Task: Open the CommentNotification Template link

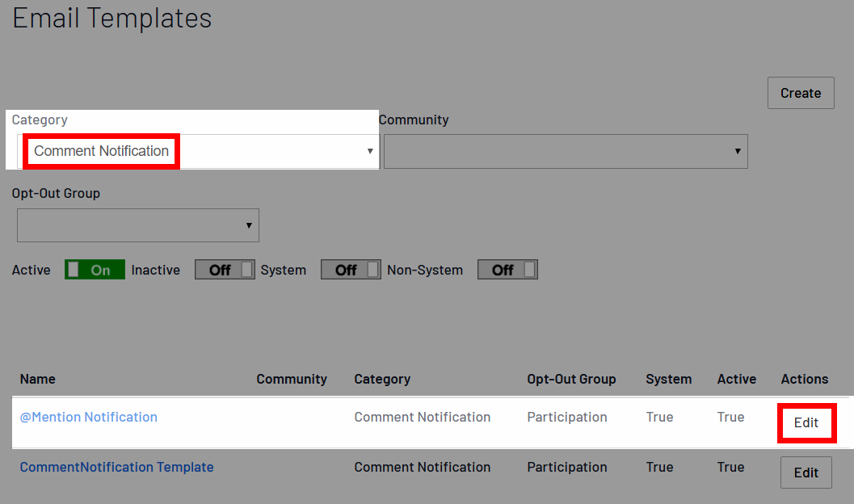Action: 116,467
